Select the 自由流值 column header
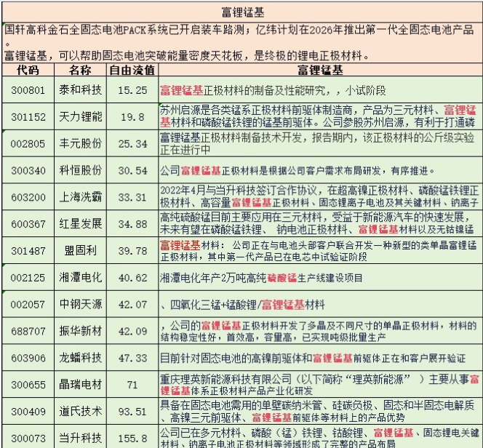Screen dimensions: 483x448 click(x=132, y=70)
